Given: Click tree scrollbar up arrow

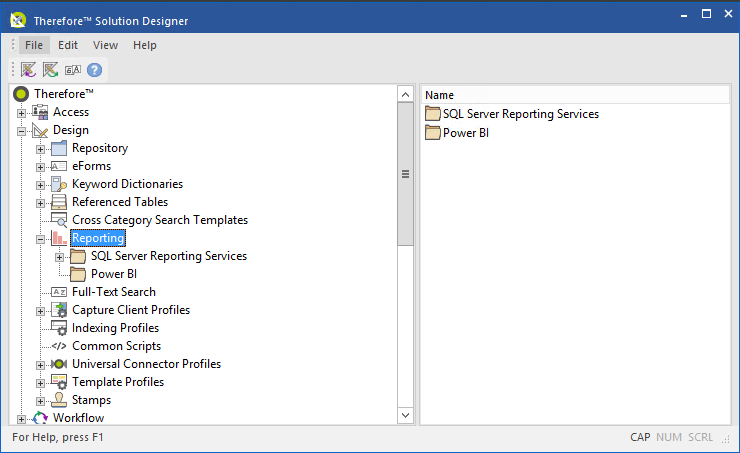Looking at the screenshot, I should (x=405, y=94).
